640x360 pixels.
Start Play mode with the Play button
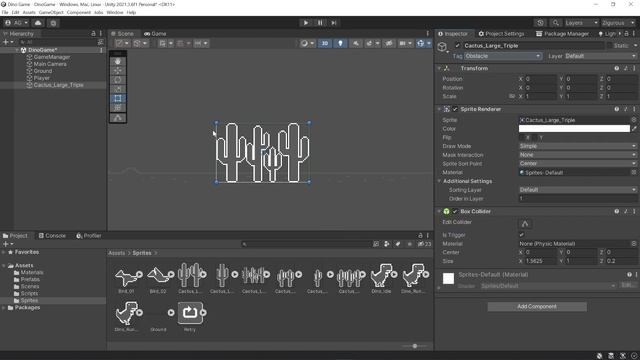pyautogui.click(x=305, y=23)
